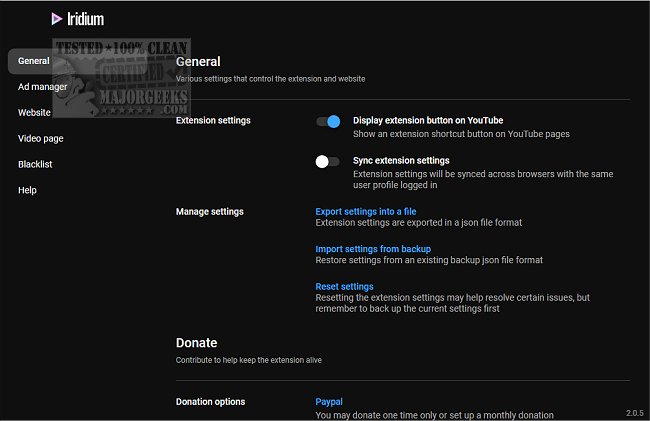Open the Paypal donation link
This screenshot has width=650, height=421.
click(329, 402)
